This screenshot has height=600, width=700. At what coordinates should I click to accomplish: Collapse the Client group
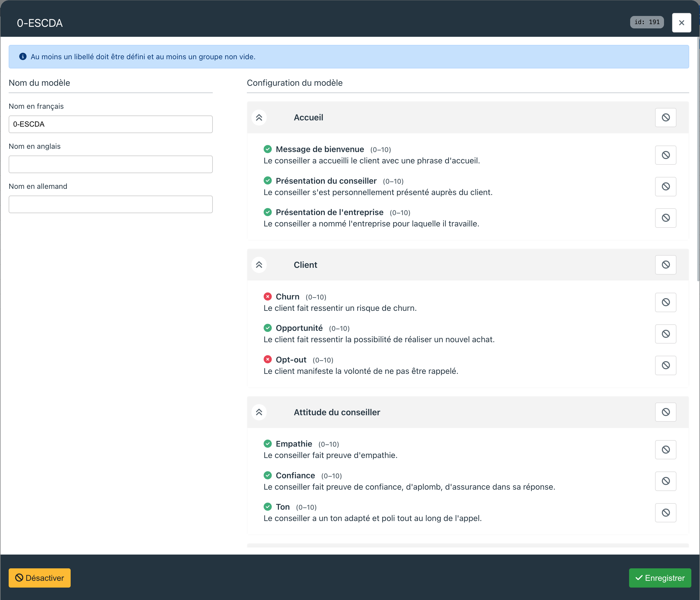(259, 265)
